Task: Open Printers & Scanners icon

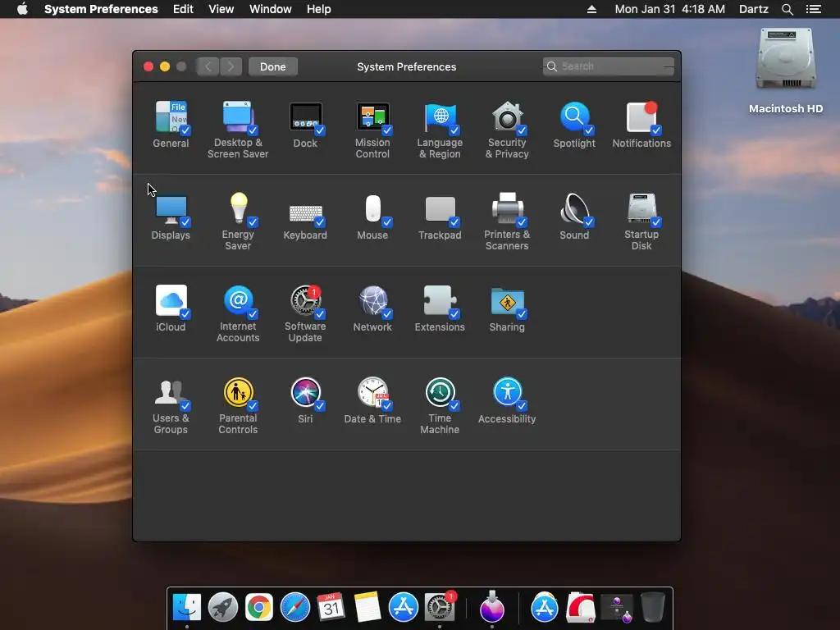Action: coord(507,208)
